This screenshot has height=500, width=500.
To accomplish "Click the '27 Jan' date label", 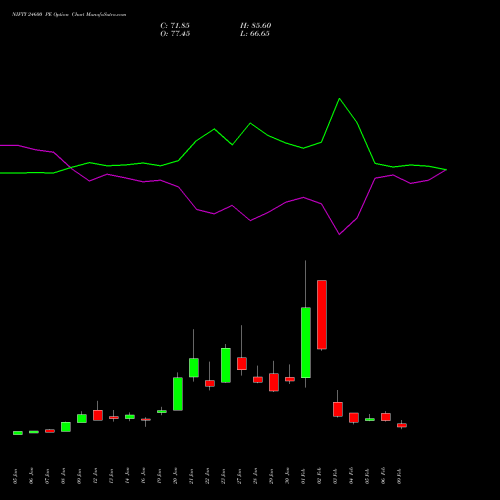I will pyautogui.click(x=239, y=476).
